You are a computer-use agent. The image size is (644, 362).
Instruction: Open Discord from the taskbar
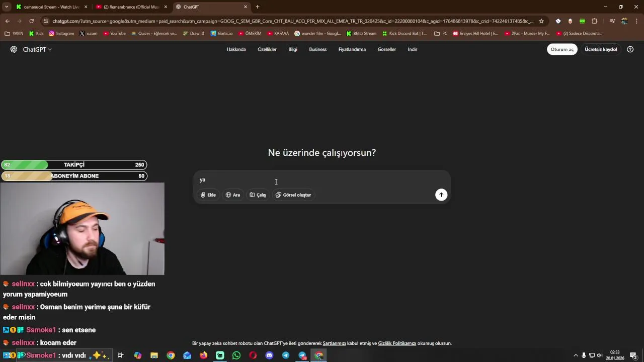[269, 355]
